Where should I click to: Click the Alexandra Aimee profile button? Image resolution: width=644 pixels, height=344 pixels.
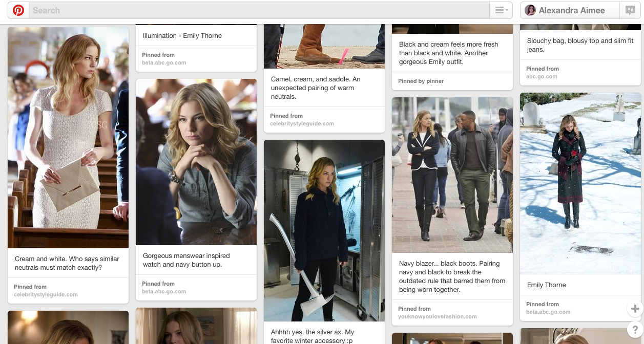point(570,10)
